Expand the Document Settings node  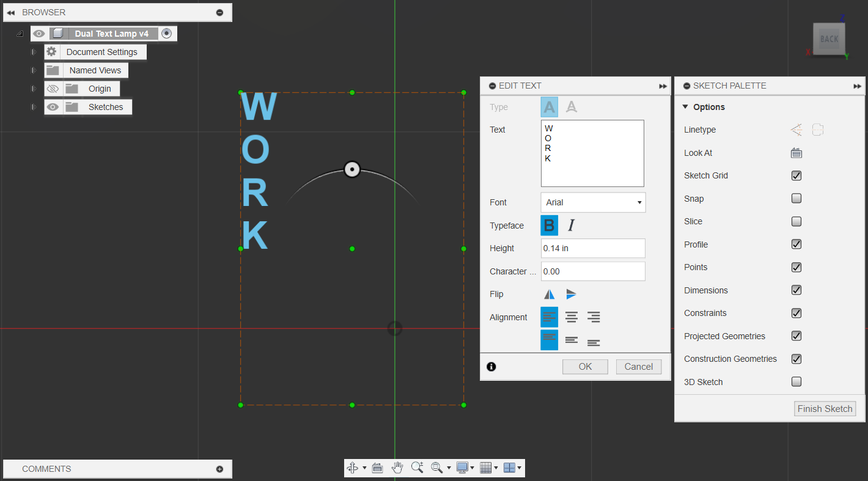point(34,52)
